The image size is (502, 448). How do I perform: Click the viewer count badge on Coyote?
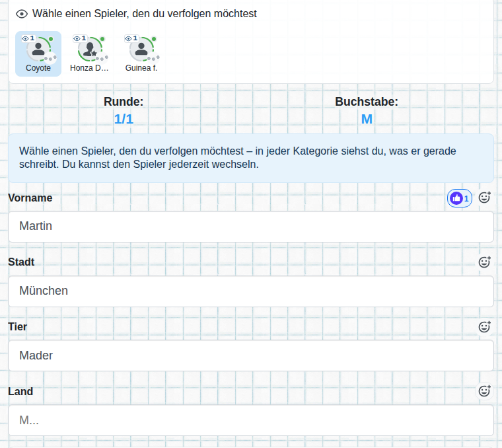(x=28, y=38)
